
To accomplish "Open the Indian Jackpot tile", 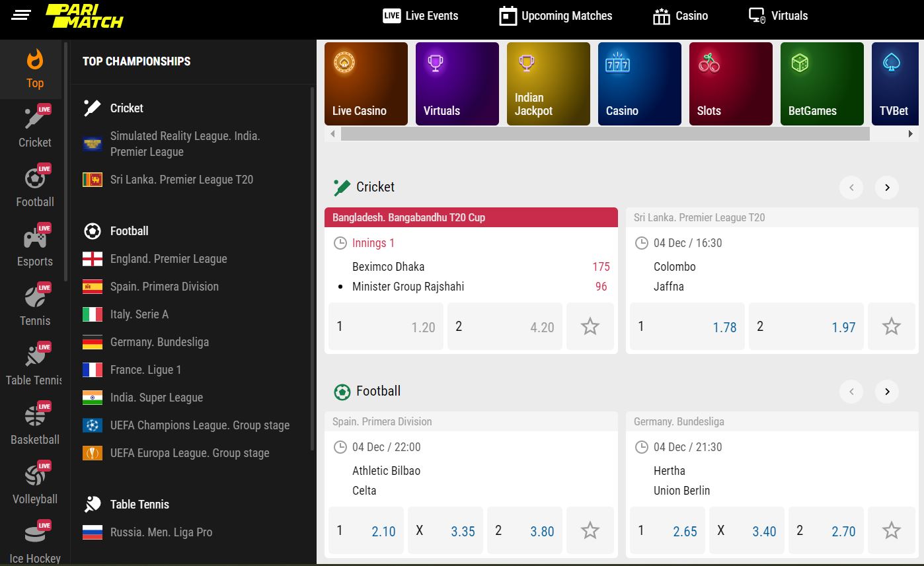I will pos(548,84).
